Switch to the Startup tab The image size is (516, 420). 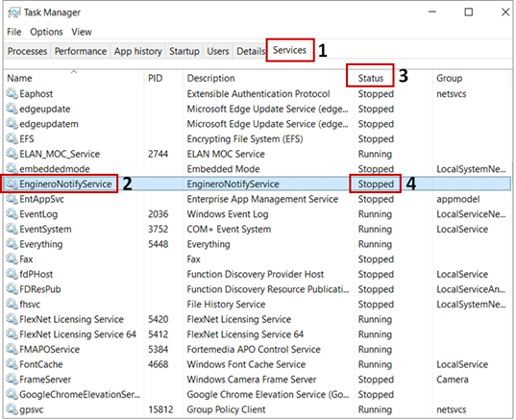[x=184, y=51]
